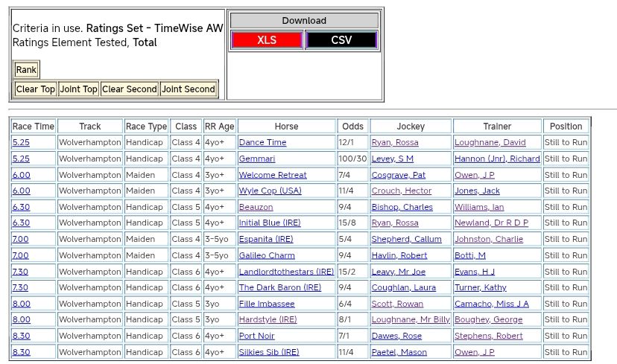Choose the Joint Second button
The image size is (617, 364).
tap(189, 89)
